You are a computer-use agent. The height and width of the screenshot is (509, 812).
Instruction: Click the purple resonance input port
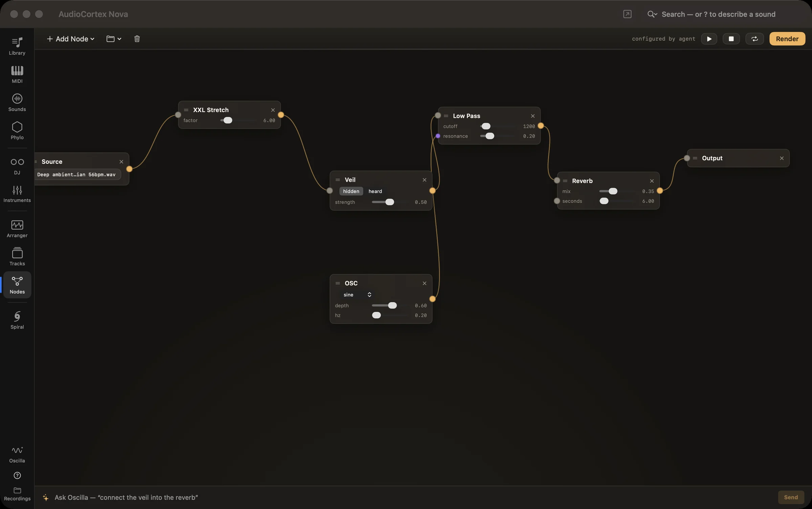point(438,136)
